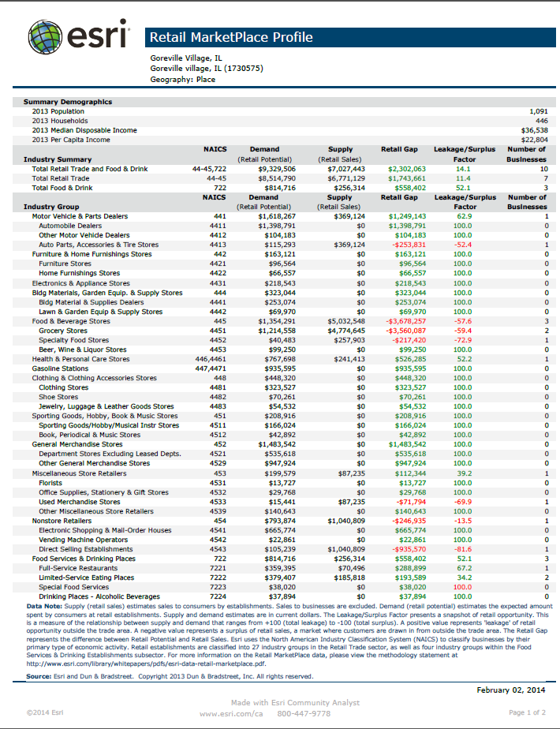Select General Merchandise Stores demand $1,483,542
This screenshot has height=729, width=560.
pos(277,444)
